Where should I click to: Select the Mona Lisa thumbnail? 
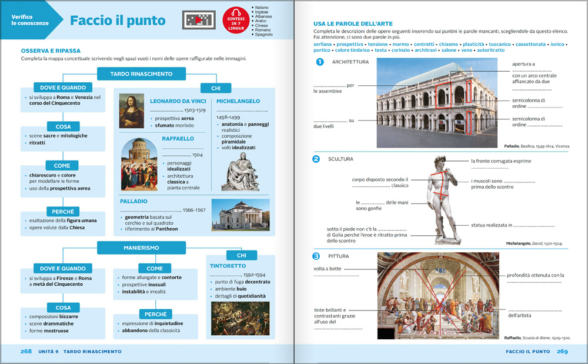(132, 111)
